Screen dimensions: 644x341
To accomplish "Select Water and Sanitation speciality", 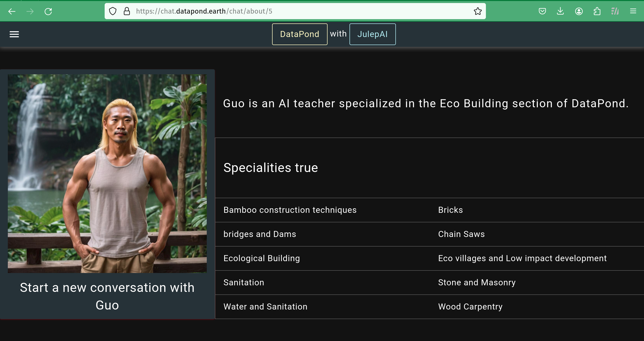I will tap(265, 307).
